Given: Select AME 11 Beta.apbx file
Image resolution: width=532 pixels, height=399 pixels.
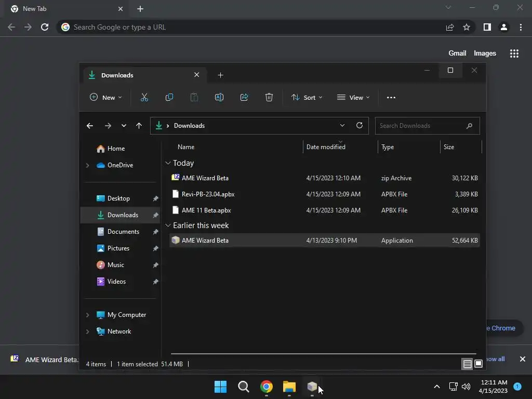Looking at the screenshot, I should click(x=324, y=210).
